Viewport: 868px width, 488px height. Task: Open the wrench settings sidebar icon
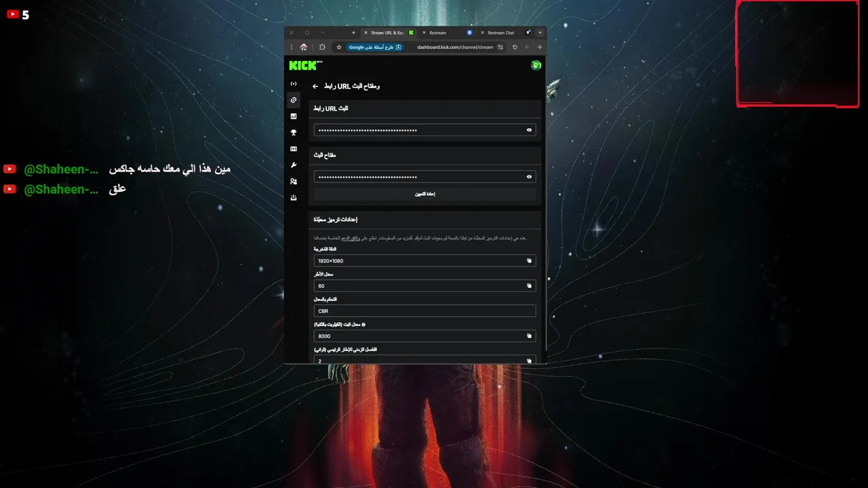(x=294, y=165)
